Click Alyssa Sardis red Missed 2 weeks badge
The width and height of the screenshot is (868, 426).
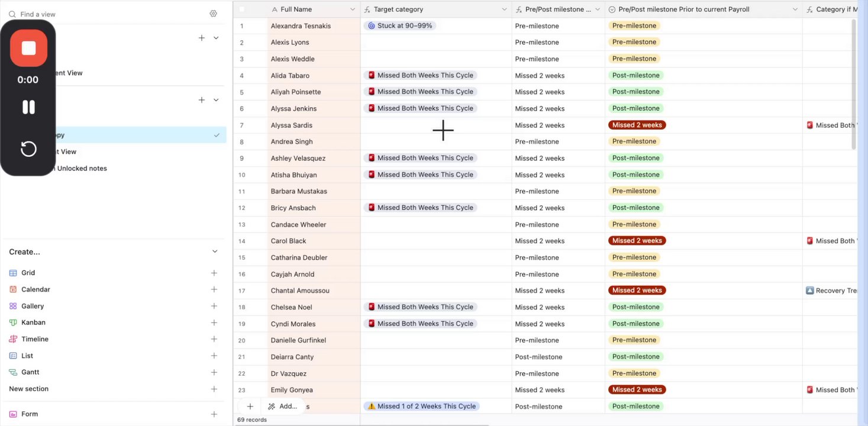coord(637,125)
